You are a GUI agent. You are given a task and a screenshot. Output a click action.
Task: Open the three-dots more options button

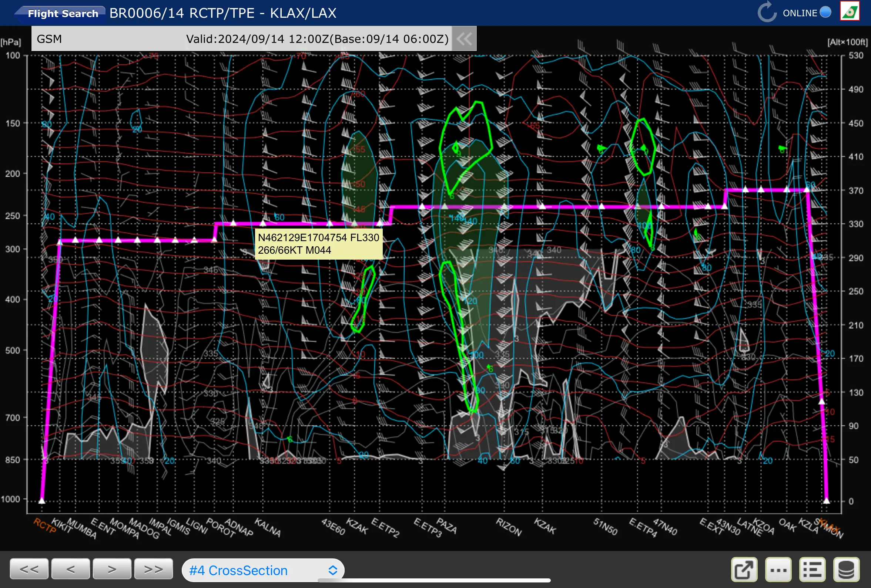click(x=778, y=570)
